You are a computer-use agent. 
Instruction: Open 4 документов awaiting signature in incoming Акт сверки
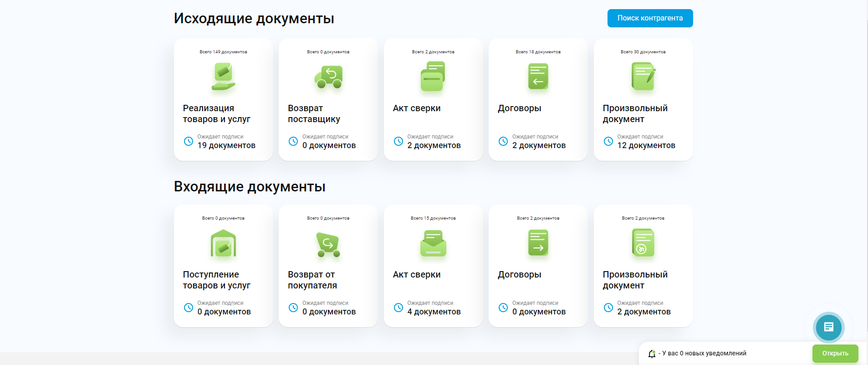pyautogui.click(x=434, y=312)
